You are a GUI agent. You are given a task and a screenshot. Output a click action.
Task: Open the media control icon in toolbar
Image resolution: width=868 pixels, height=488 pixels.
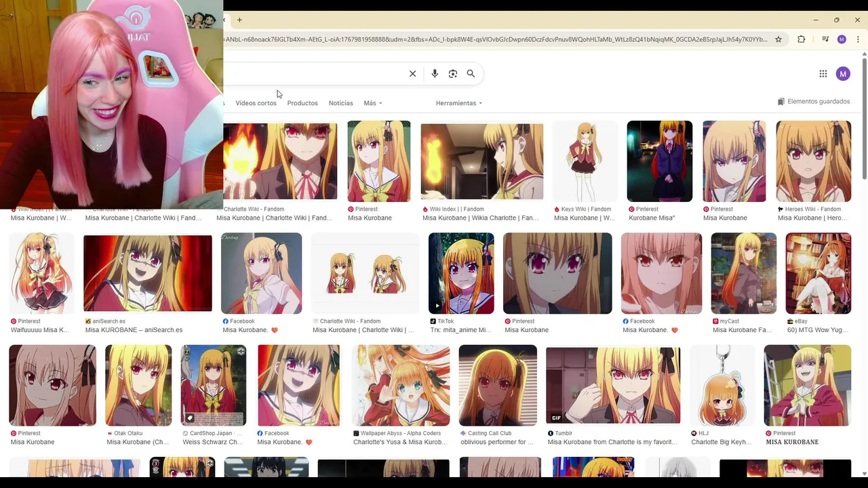tap(825, 39)
